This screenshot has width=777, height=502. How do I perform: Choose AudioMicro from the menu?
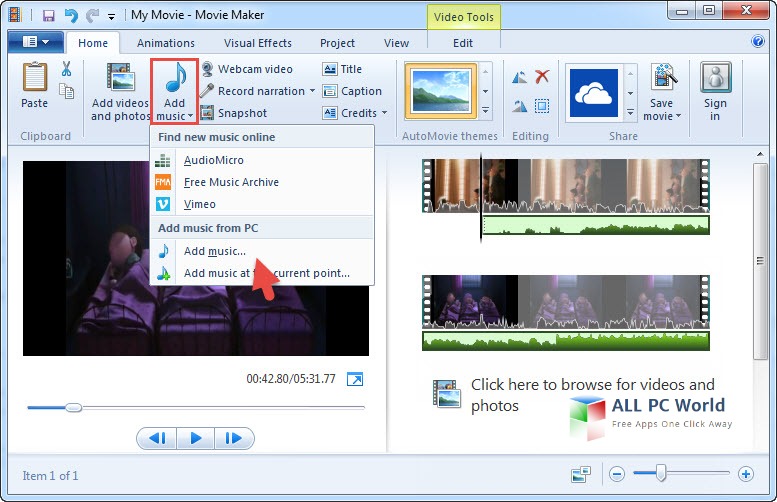pos(262,160)
